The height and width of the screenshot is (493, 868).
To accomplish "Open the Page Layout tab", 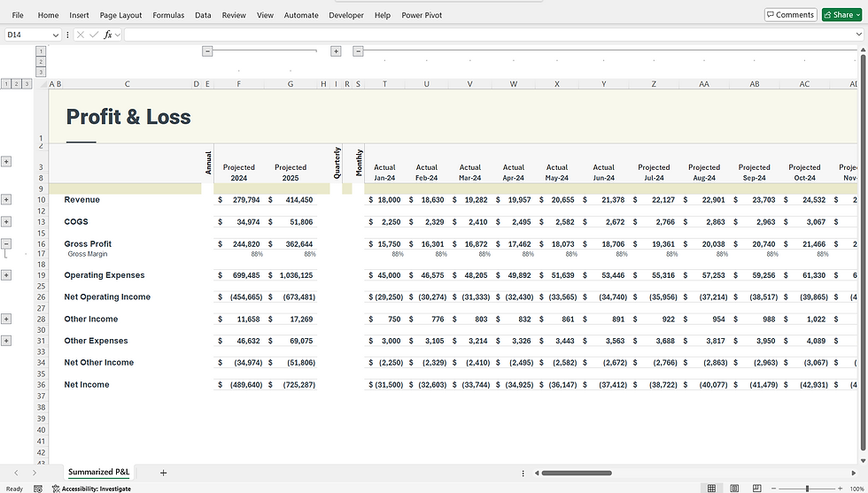I will point(120,15).
